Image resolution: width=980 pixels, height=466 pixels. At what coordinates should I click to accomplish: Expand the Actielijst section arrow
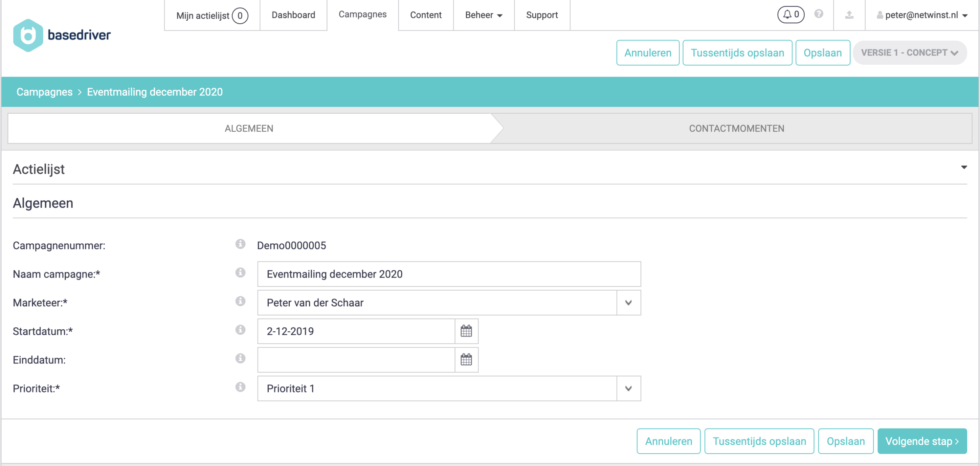coord(964,167)
